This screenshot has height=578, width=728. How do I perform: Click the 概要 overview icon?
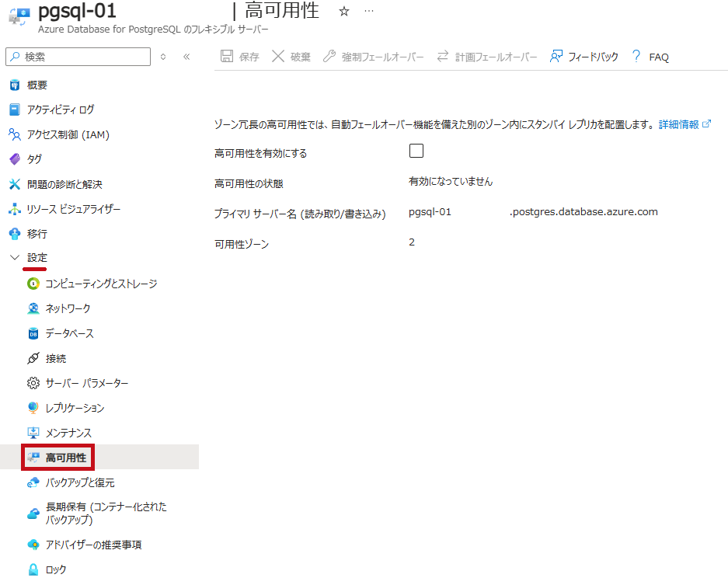15,85
